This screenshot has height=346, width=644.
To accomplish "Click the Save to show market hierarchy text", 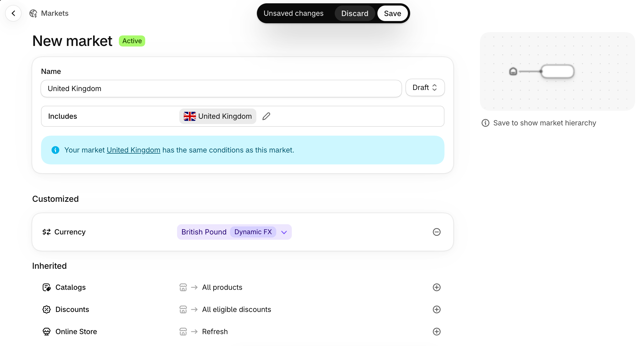I will tap(545, 123).
